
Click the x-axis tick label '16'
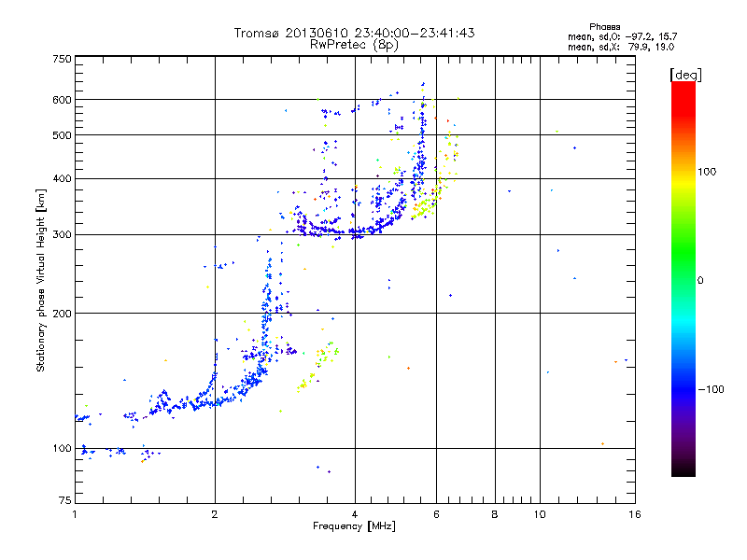[635, 514]
